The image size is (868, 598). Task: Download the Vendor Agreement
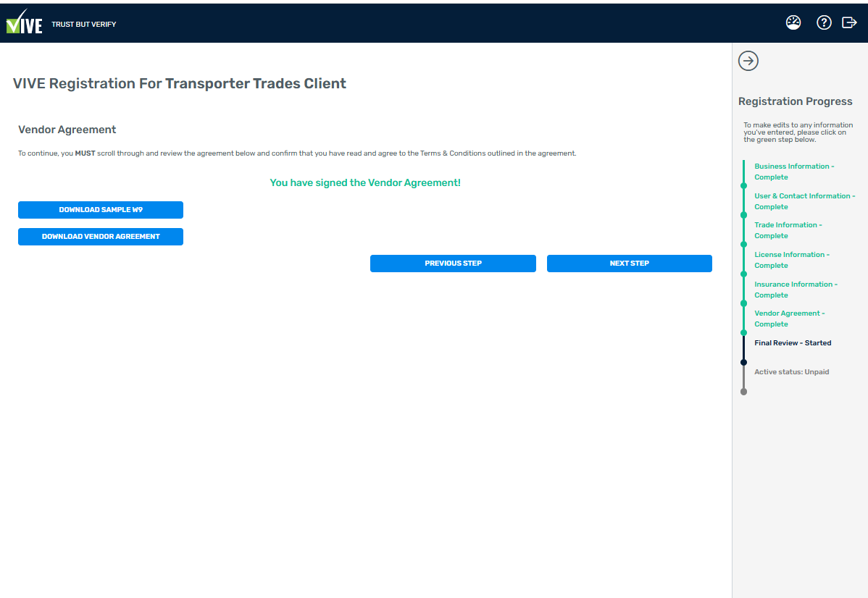(101, 237)
